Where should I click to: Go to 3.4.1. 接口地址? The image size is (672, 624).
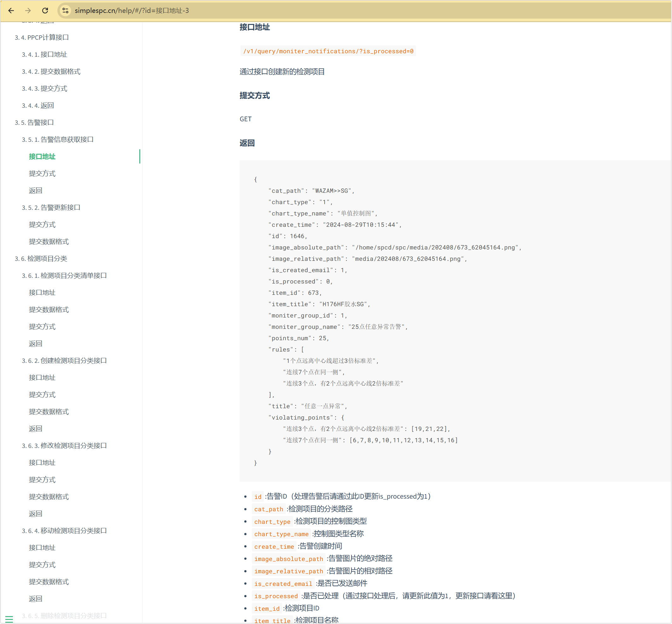click(x=44, y=54)
